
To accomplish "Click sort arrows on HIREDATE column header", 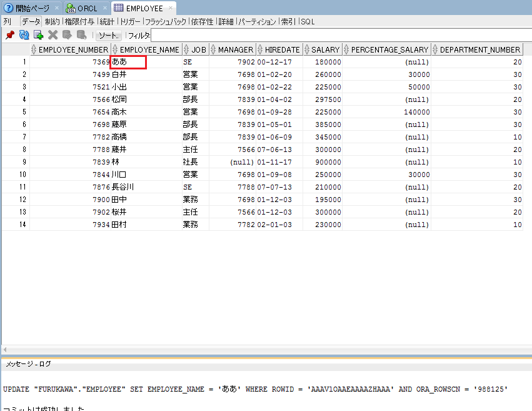I will point(260,49).
